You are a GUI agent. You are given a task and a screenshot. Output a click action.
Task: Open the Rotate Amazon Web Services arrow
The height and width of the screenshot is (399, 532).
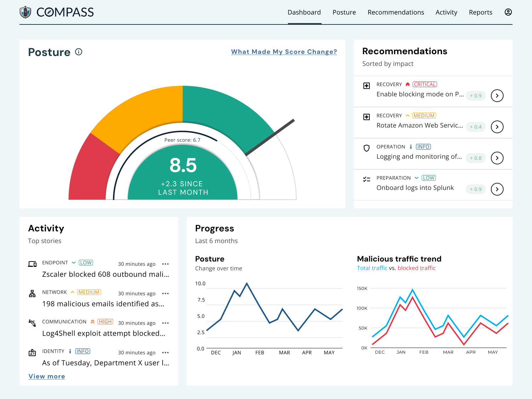497,127
